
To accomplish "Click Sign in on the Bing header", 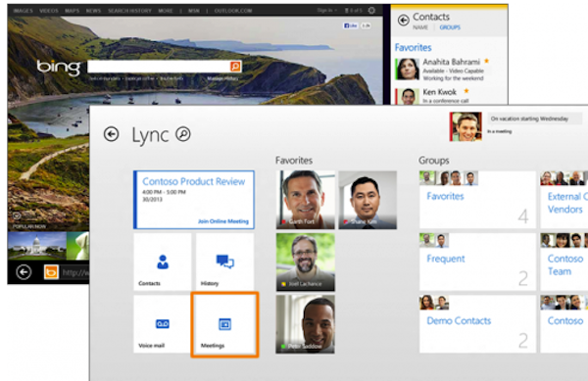I will pyautogui.click(x=326, y=11).
